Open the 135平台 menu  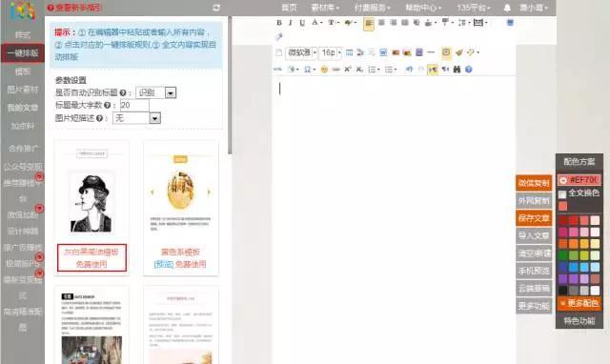pyautogui.click(x=474, y=8)
